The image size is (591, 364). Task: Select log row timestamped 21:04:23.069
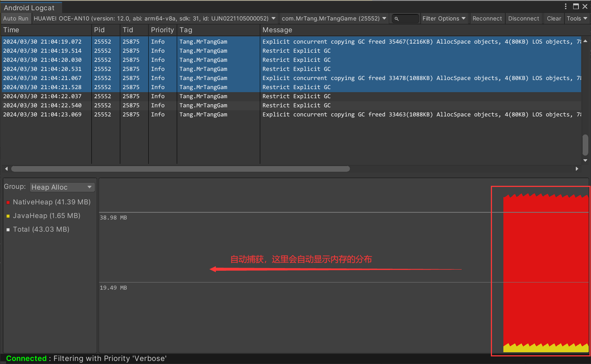(291, 115)
